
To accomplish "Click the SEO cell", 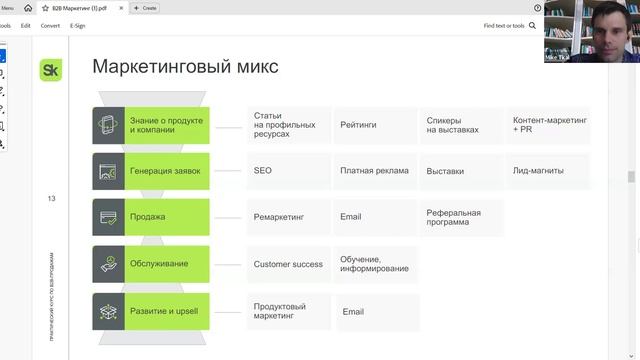I will (x=289, y=171).
